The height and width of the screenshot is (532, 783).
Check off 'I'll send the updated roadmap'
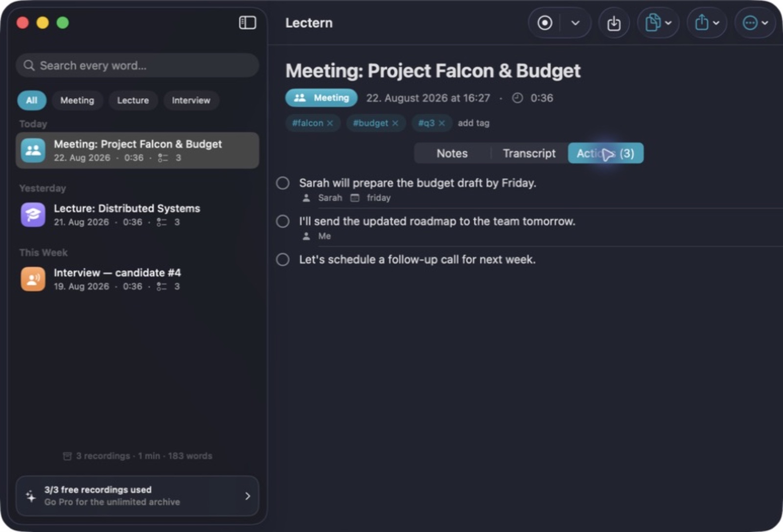point(283,221)
